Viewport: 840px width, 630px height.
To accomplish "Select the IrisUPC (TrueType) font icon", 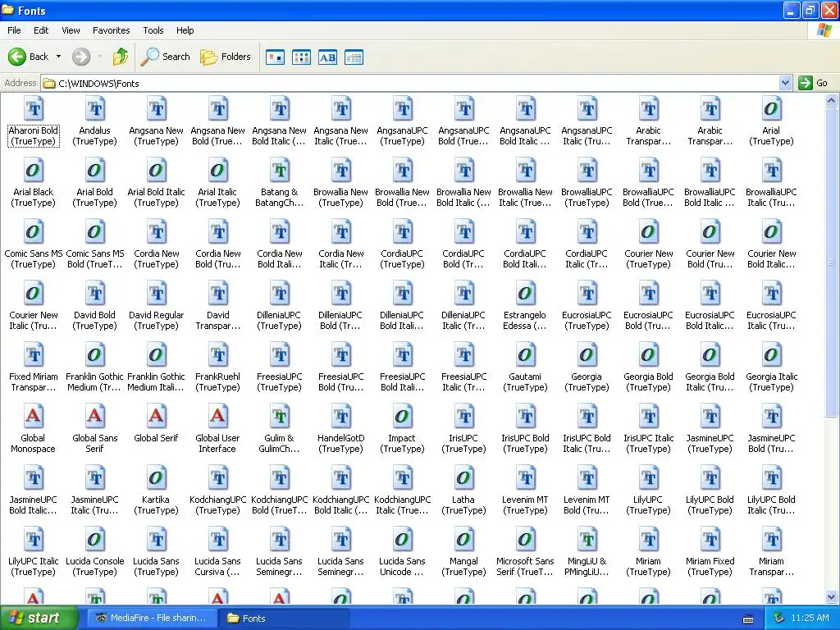I will [x=463, y=417].
